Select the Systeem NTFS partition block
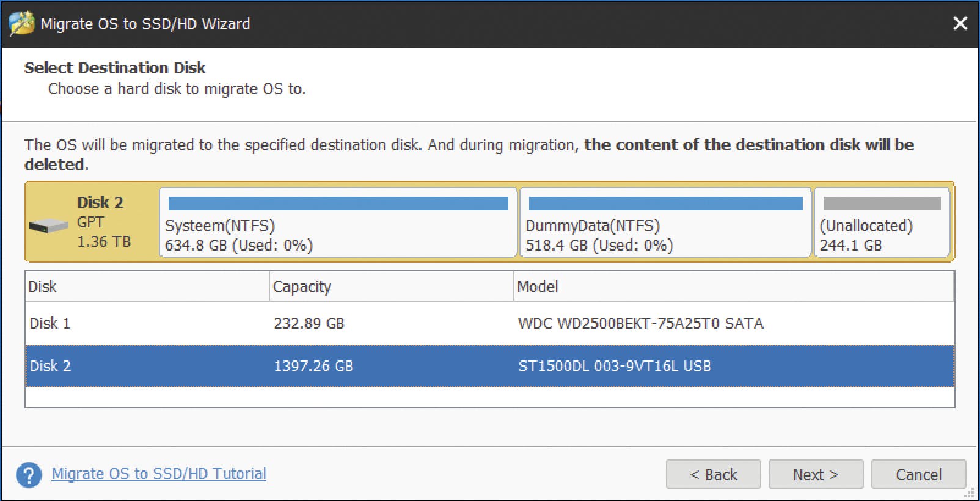 point(338,235)
